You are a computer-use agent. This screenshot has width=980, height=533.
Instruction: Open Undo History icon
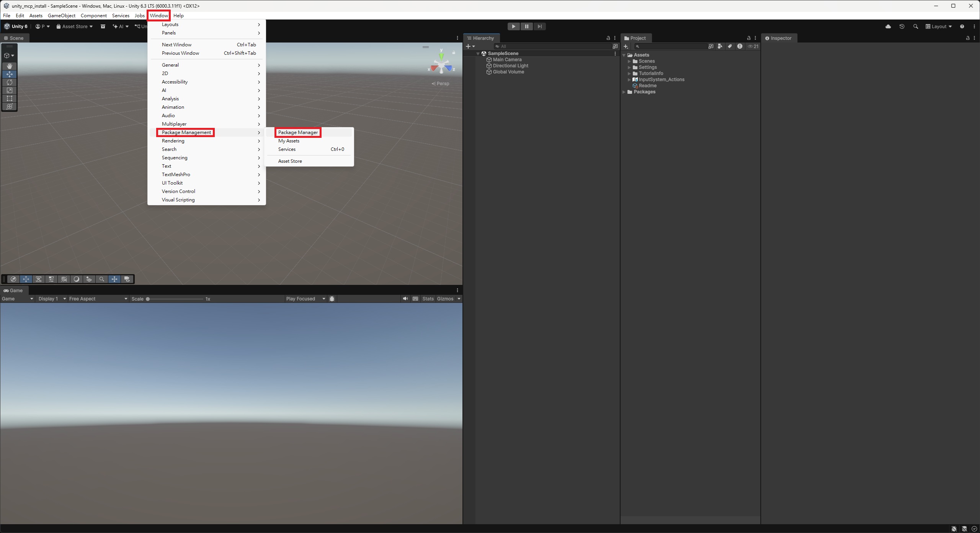(902, 26)
